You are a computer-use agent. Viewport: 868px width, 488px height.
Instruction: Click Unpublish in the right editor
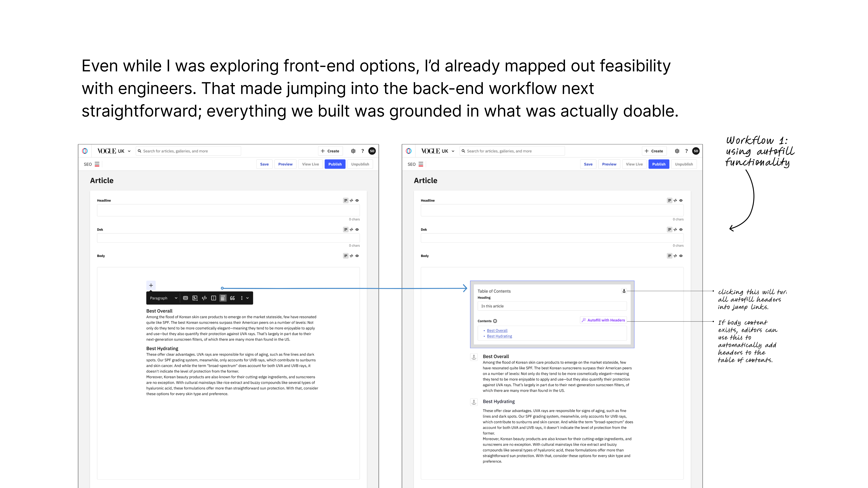pos(684,164)
